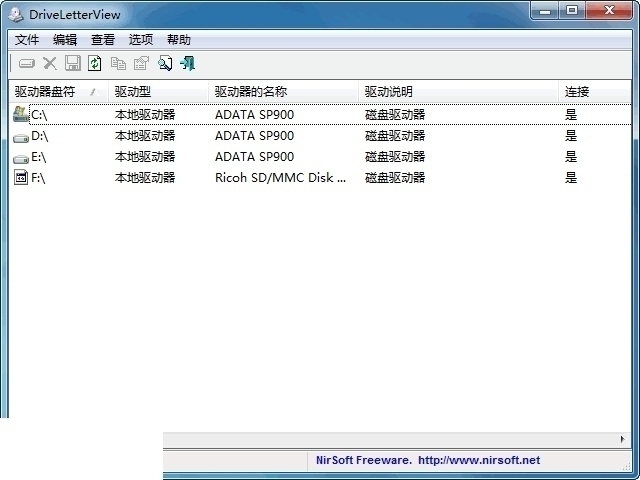The width and height of the screenshot is (640, 480).
Task: Click ADATA SP900 in the C:\ row
Action: pos(254,115)
